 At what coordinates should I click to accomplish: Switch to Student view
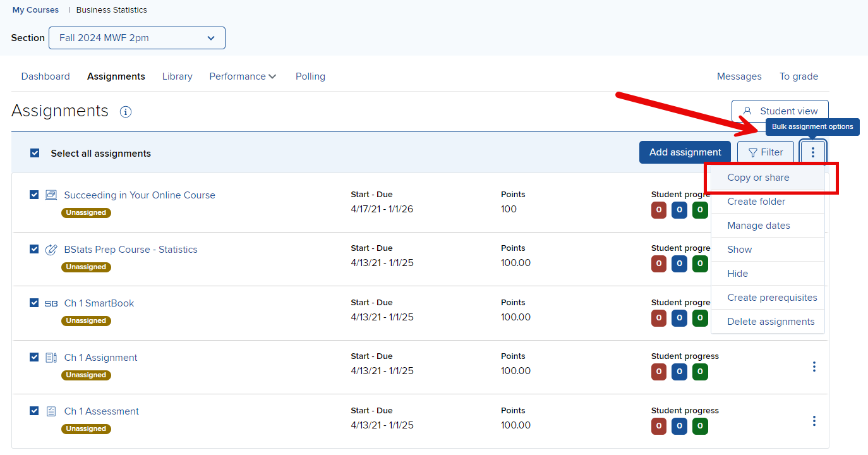pos(780,111)
